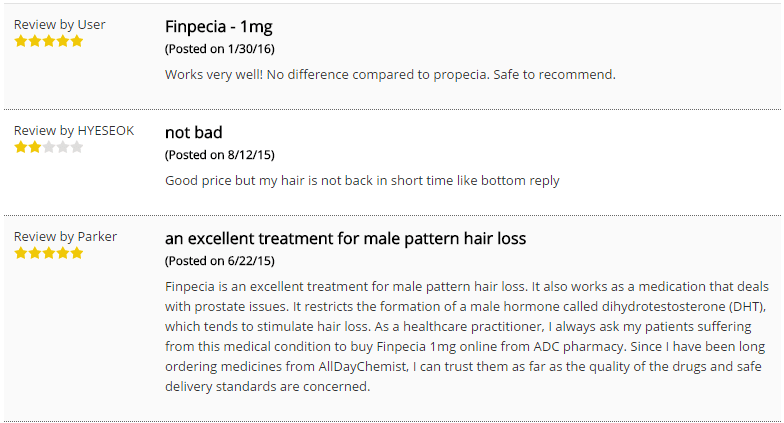The height and width of the screenshot is (423, 784).
Task: Click the 'Works very well!' review text
Action: point(390,74)
